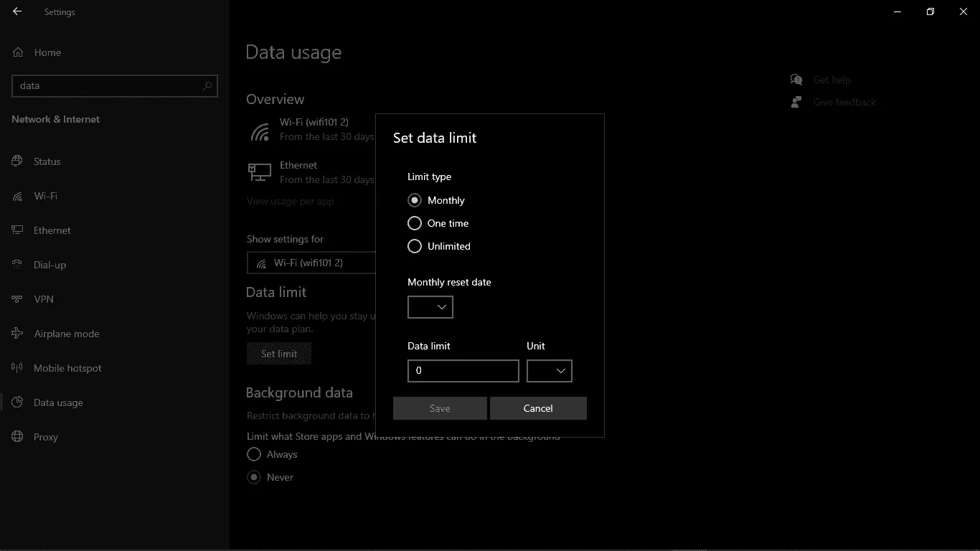
Task: Select the Proxy globe icon
Action: (18, 437)
